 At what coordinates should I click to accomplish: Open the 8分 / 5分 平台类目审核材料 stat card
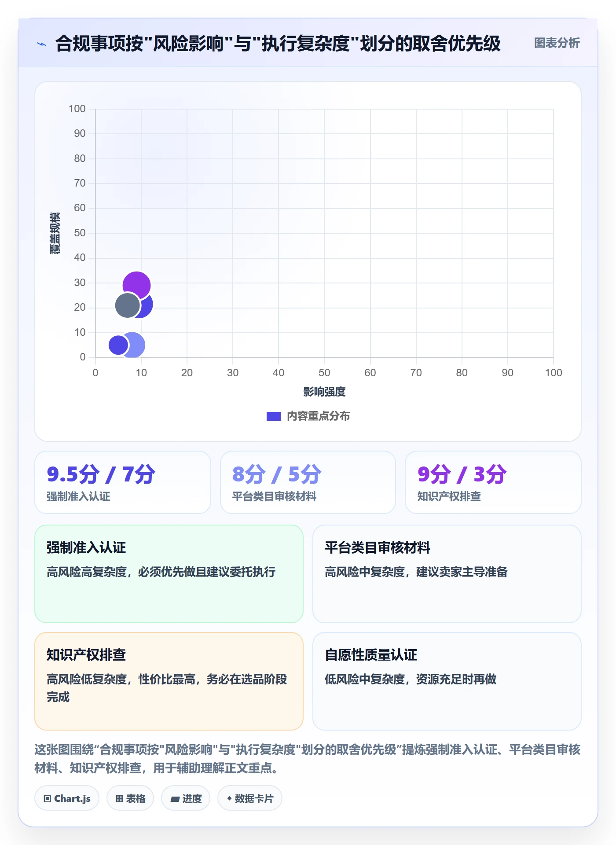tap(308, 482)
